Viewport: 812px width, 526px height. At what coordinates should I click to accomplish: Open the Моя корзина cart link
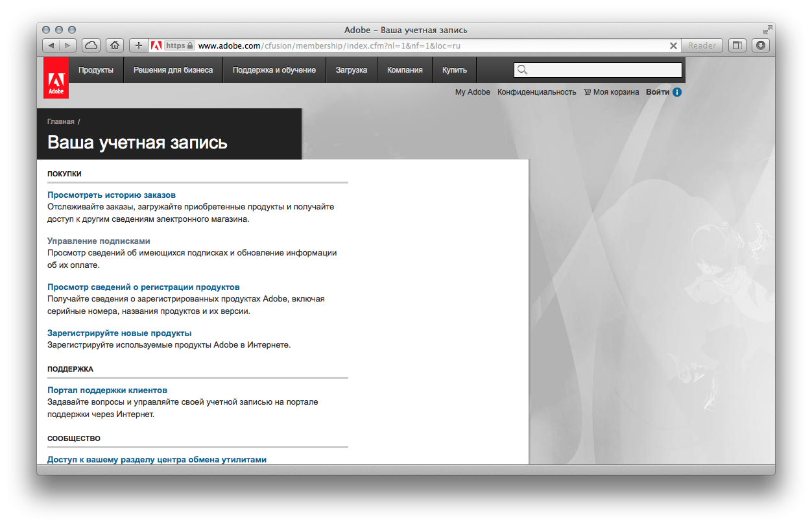click(612, 92)
